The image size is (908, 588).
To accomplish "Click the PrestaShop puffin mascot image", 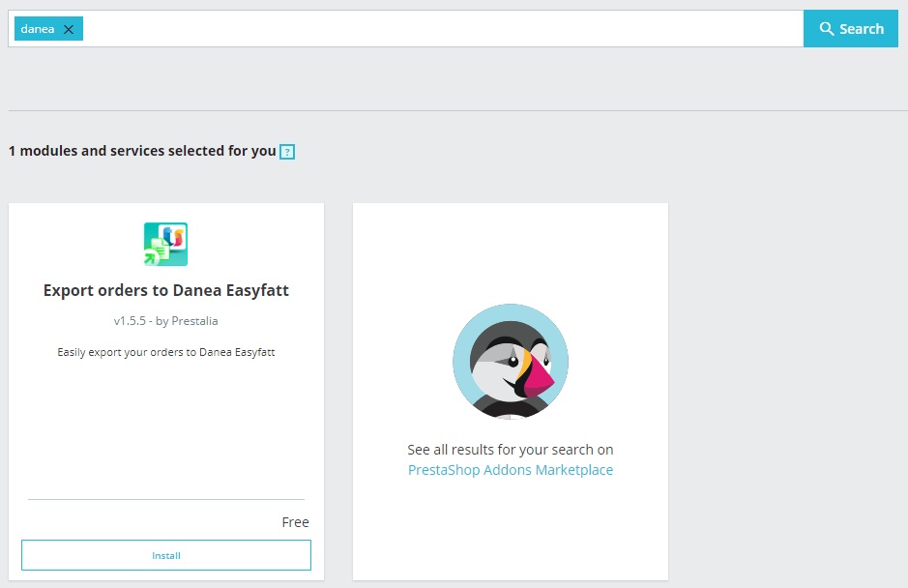I will pos(511,361).
